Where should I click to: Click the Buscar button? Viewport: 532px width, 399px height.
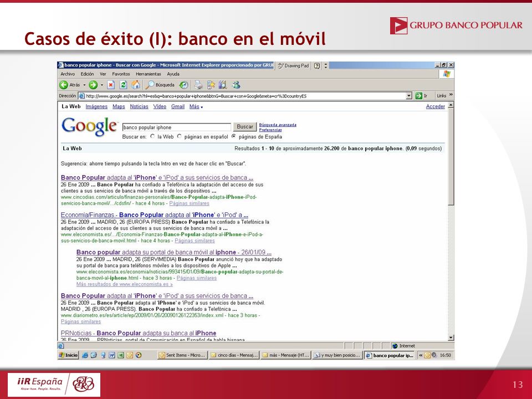pyautogui.click(x=244, y=126)
